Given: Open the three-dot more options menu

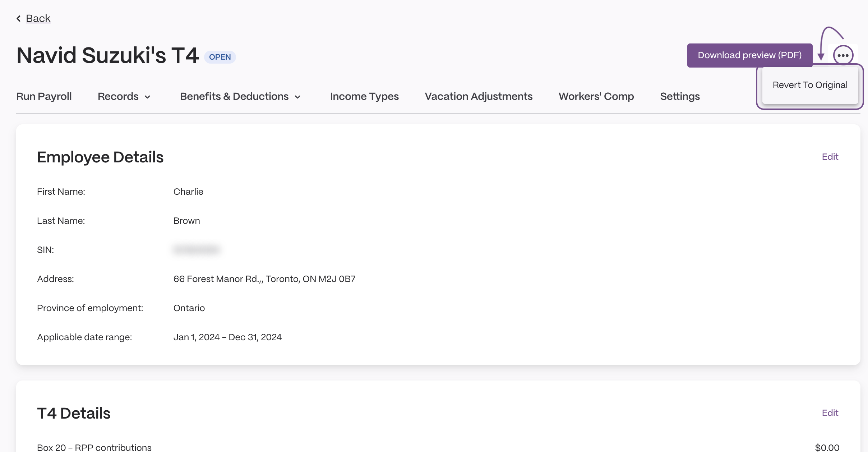Looking at the screenshot, I should tap(843, 55).
